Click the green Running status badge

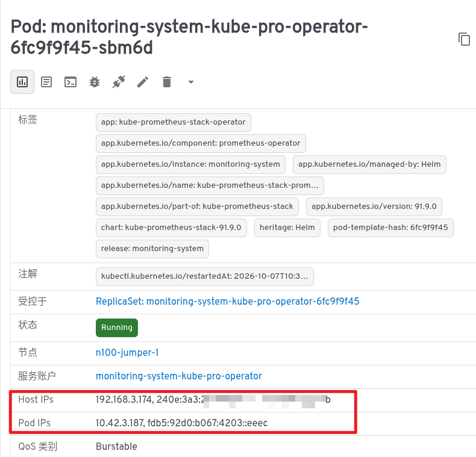tap(117, 328)
